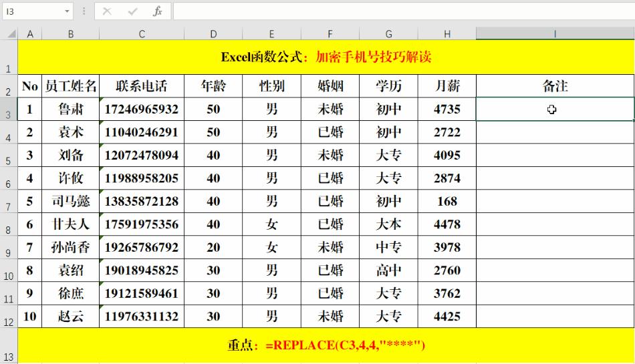This screenshot has height=364, width=635.
Task: Select column B header
Action: [x=70, y=34]
